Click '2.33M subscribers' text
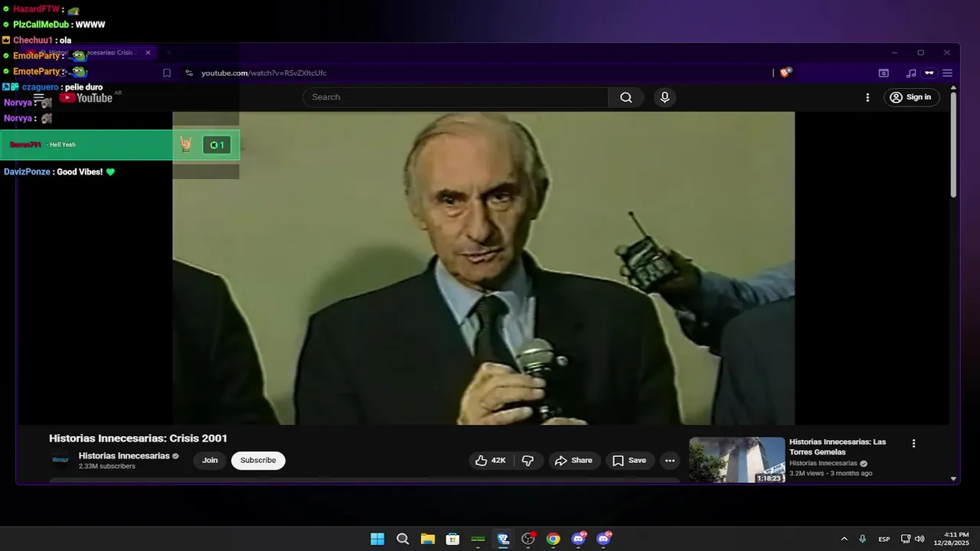Image resolution: width=980 pixels, height=551 pixels. click(107, 466)
